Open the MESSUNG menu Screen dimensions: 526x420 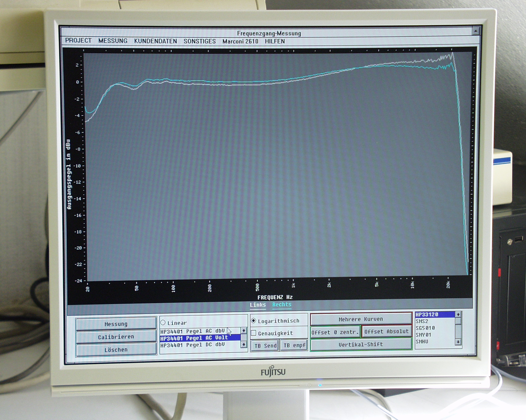click(113, 41)
